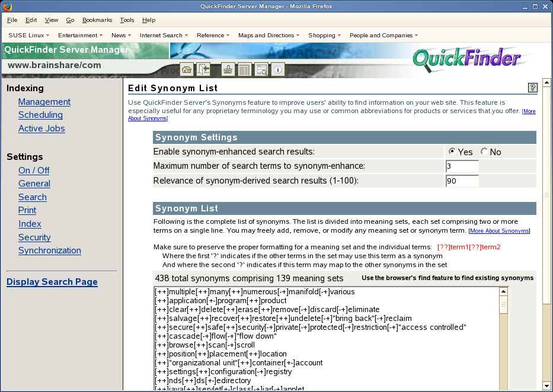Open the Tools menu
The height and width of the screenshot is (392, 553).
[x=127, y=20]
